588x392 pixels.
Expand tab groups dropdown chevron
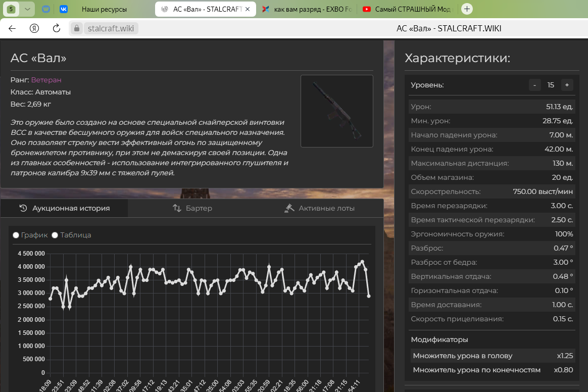pos(27,9)
